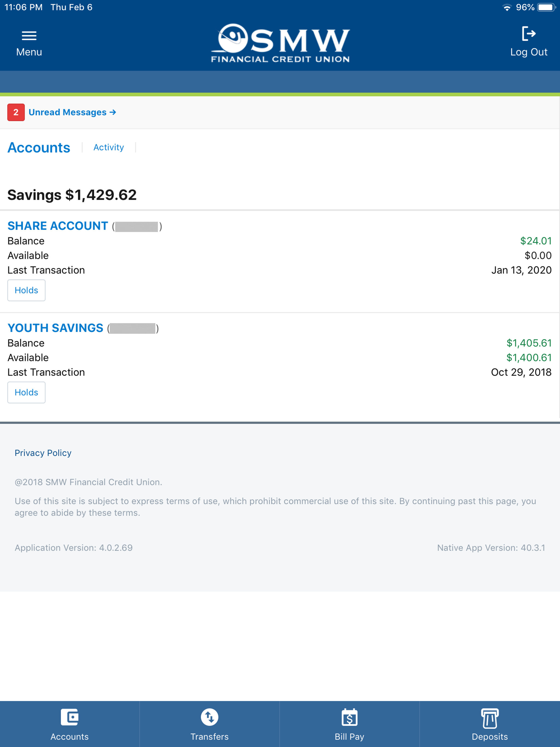Open the Deposits icon

(x=490, y=718)
